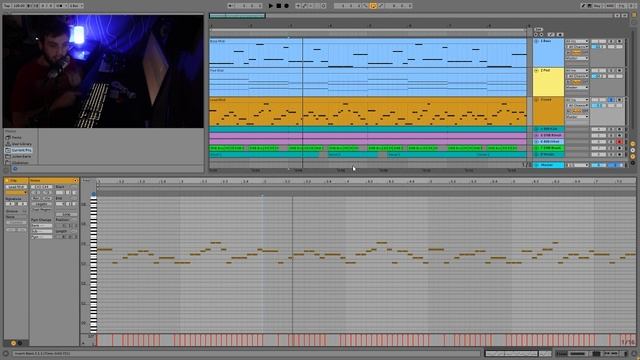
Task: Click the Bass MIDI clip in arrangement
Action: 368,53
